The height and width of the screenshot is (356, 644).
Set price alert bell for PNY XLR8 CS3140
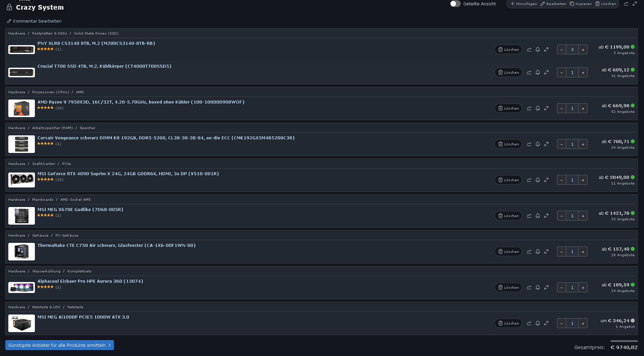click(x=538, y=49)
